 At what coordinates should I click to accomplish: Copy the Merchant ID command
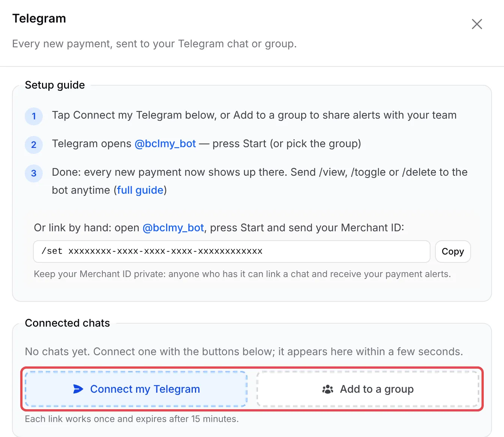[453, 252]
